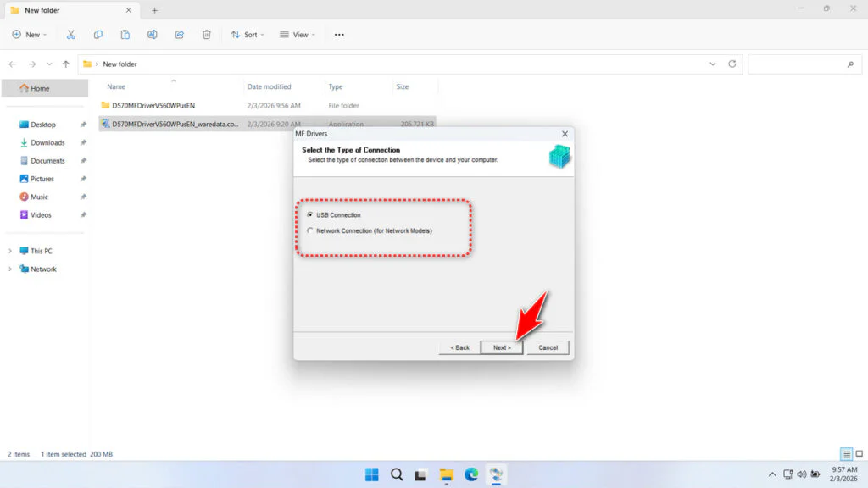The height and width of the screenshot is (488, 868).
Task: Delete the selected file using the trash icon
Action: point(205,34)
